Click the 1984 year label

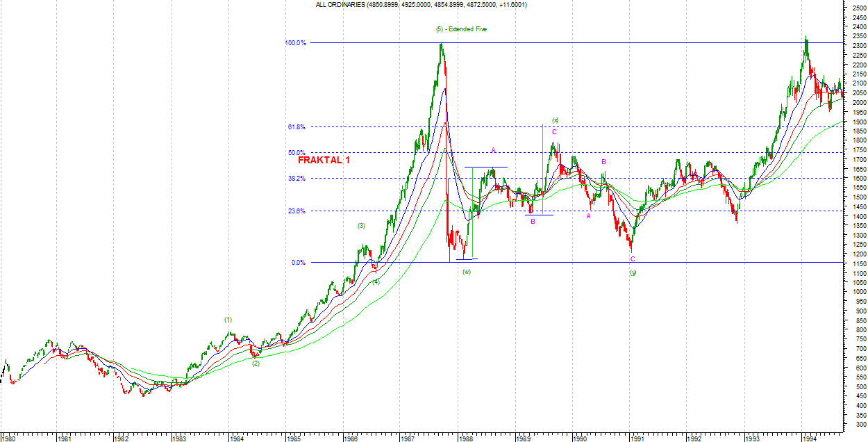237,439
